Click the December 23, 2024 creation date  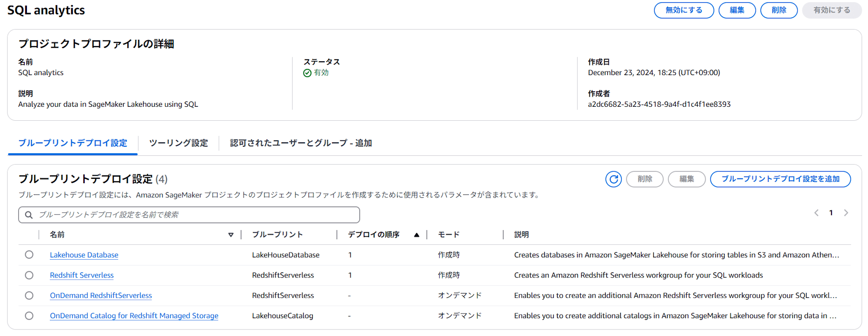click(x=654, y=72)
